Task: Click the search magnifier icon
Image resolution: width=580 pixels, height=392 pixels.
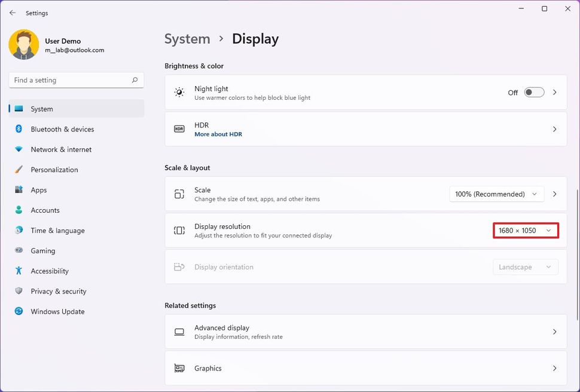Action: click(135, 80)
